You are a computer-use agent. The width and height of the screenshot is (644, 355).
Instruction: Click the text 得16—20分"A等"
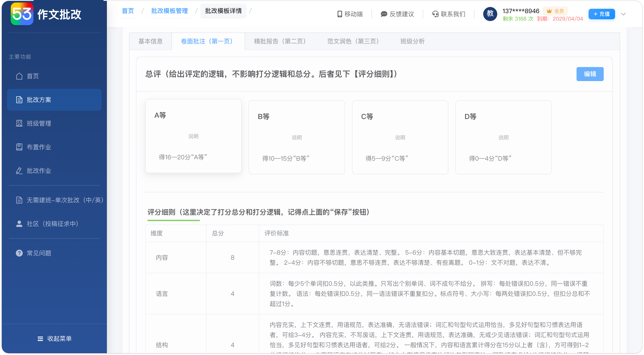click(183, 157)
